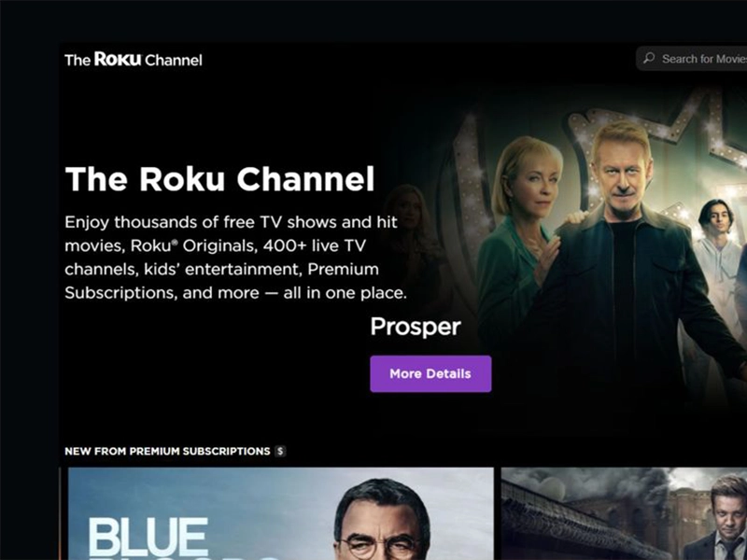Click the Roku wordmark in the header logo
This screenshot has height=560, width=747.
[x=118, y=59]
